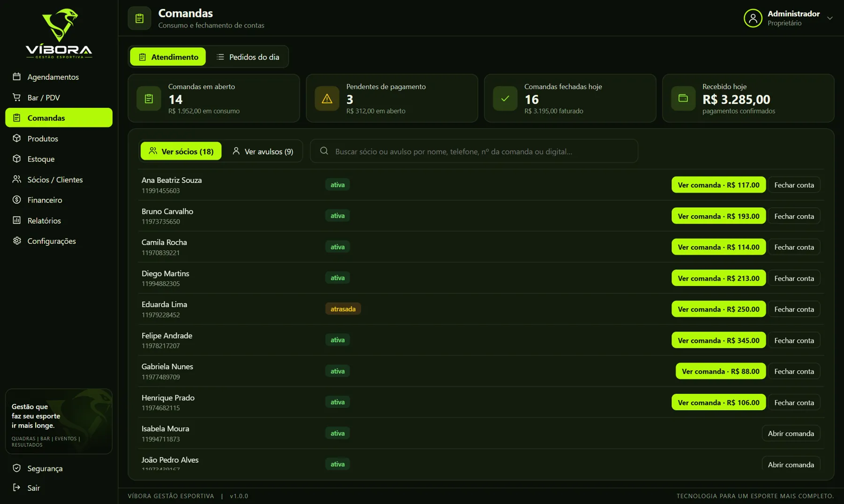844x504 pixels.
Task: Open the Pedidos do dia tab
Action: pyautogui.click(x=248, y=57)
